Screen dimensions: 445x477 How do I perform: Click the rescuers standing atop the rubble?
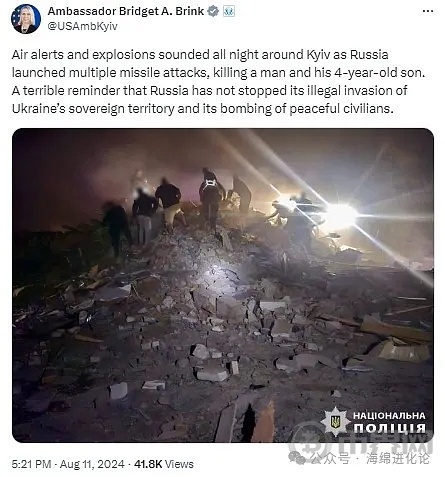177,207
